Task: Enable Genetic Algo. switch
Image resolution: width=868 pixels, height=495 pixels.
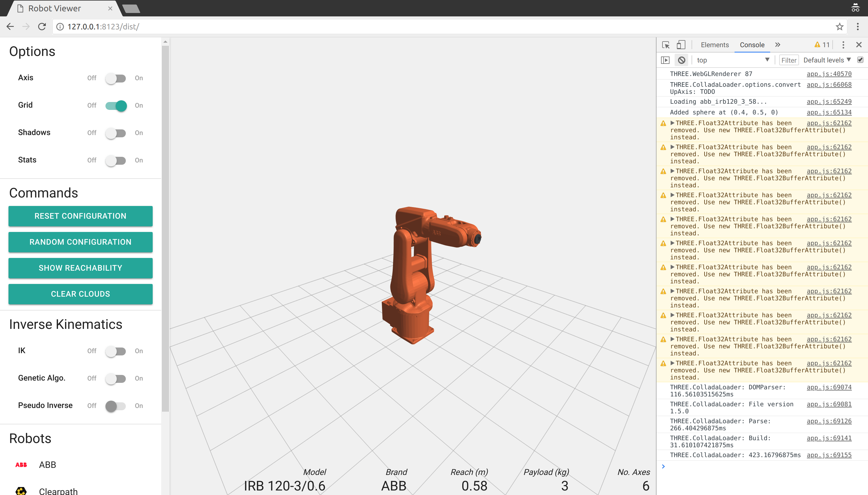Action: [x=116, y=378]
